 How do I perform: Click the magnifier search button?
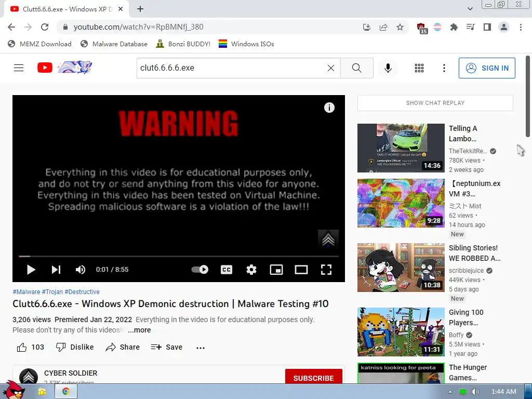click(x=356, y=68)
